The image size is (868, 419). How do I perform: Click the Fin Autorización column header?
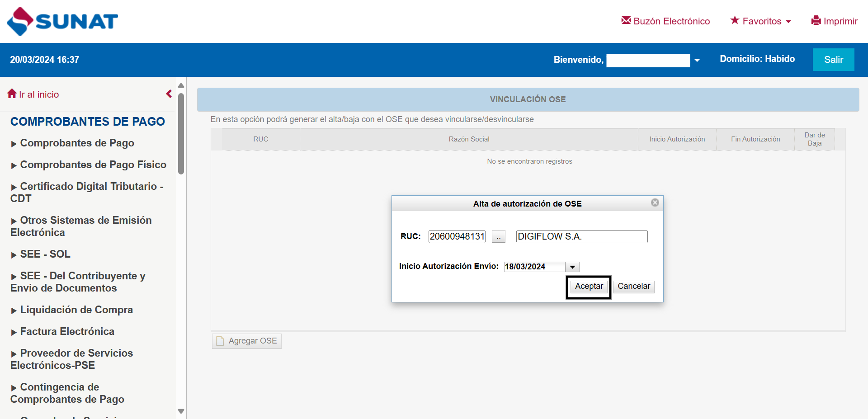[x=755, y=139]
